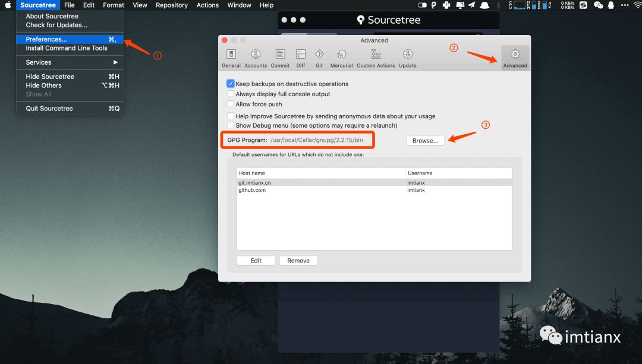
Task: Enable Show Debug menu checkbox
Action: 231,125
